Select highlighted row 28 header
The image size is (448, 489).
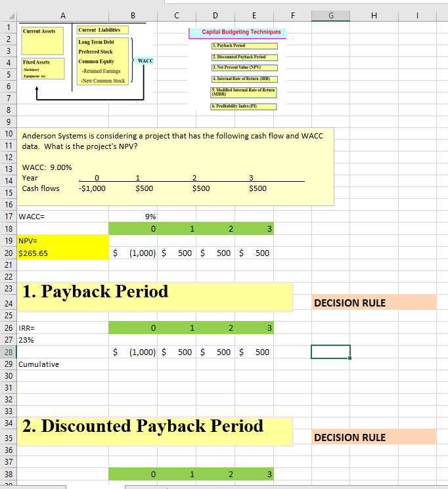9,352
